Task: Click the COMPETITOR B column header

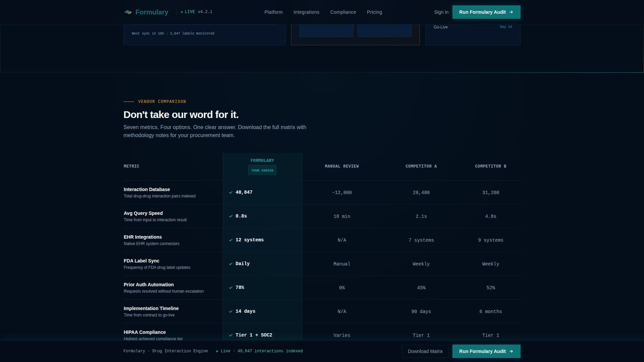Action: pyautogui.click(x=491, y=166)
